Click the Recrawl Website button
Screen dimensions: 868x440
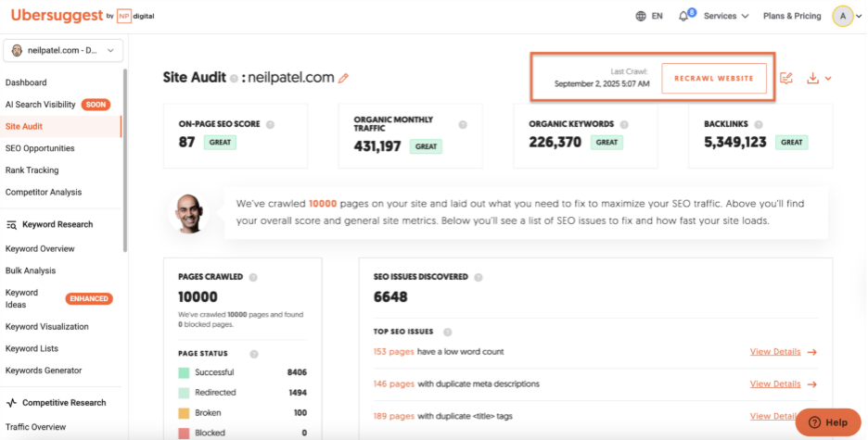click(714, 79)
